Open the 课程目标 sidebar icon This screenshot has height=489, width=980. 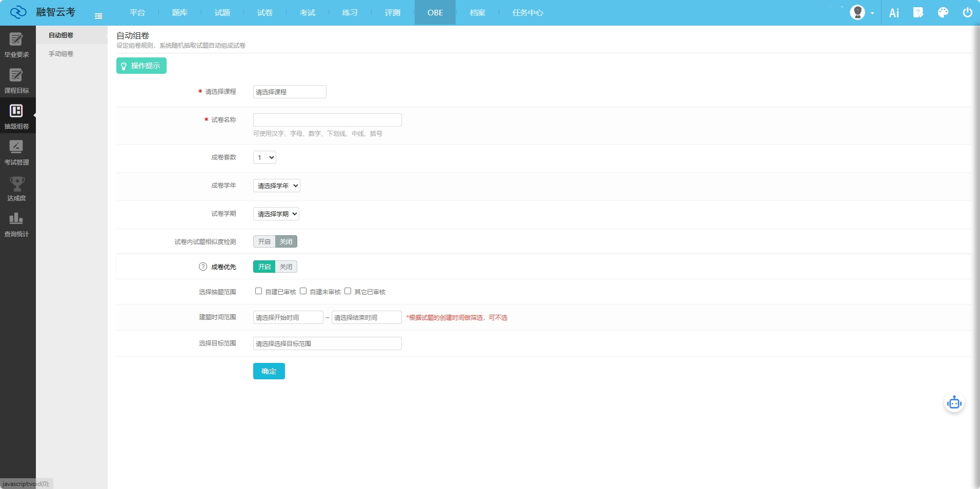16,76
